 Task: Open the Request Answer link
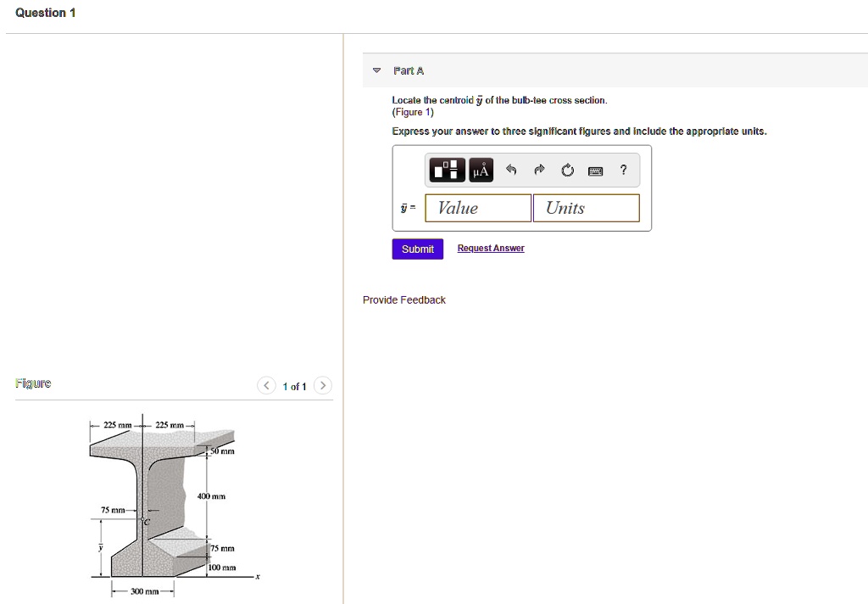point(491,249)
